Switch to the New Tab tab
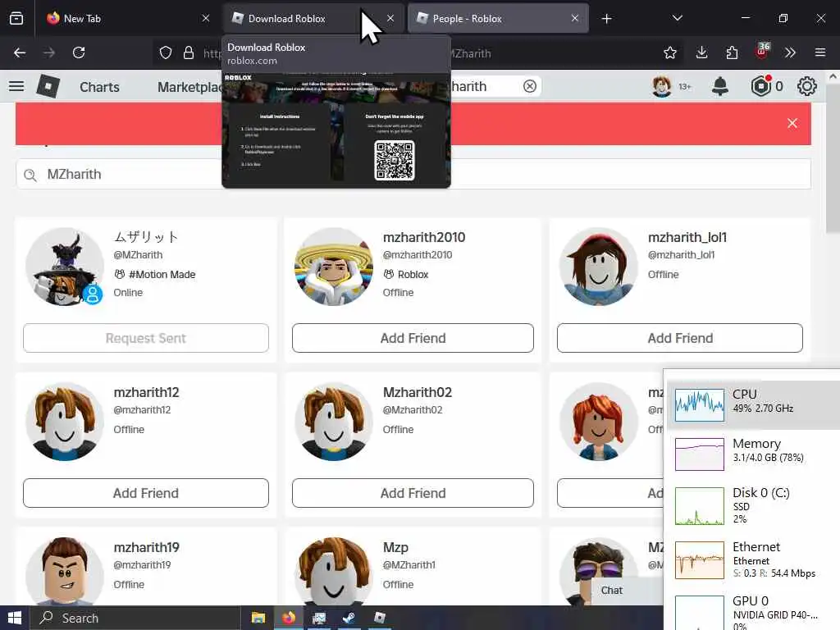This screenshot has width=840, height=630. tap(127, 18)
